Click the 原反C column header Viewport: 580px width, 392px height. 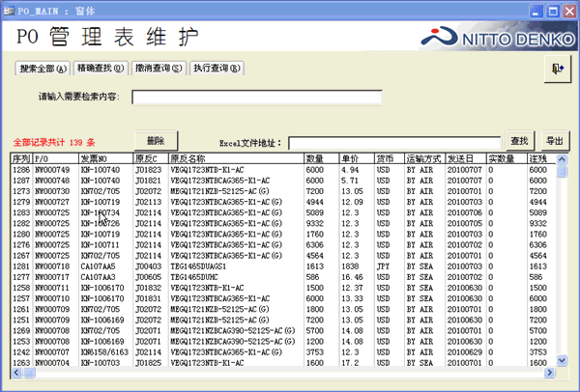coord(151,159)
